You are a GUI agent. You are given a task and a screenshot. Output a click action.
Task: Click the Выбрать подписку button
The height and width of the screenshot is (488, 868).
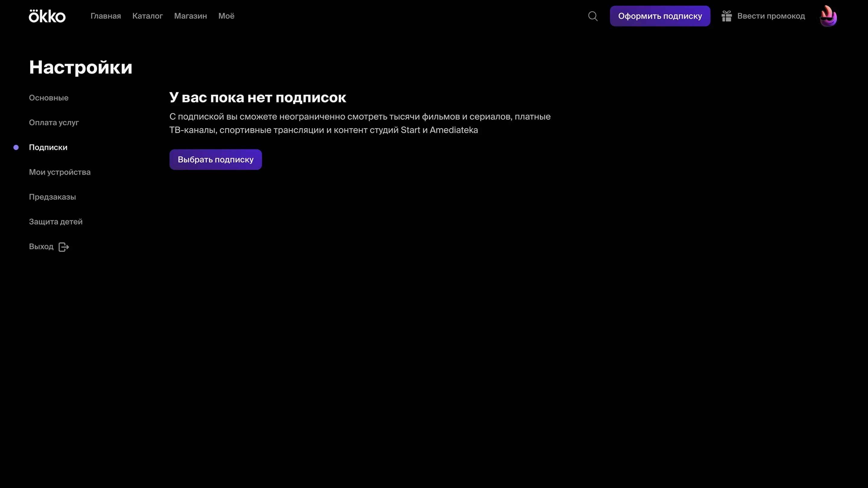coord(215,160)
